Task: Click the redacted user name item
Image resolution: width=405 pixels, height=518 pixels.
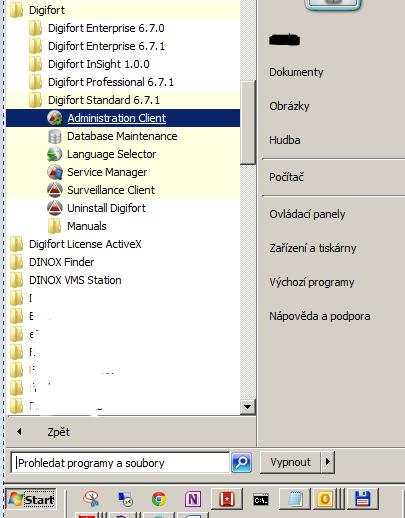Action: pyautogui.click(x=284, y=40)
